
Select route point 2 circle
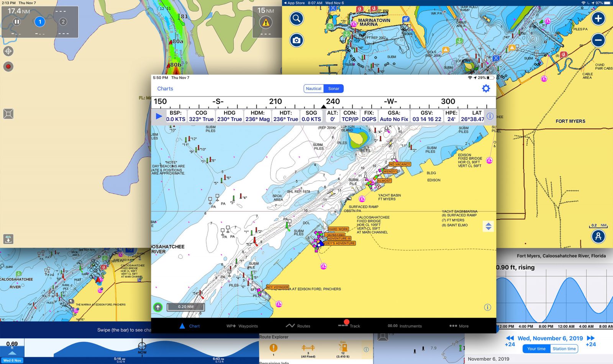pos(63,22)
